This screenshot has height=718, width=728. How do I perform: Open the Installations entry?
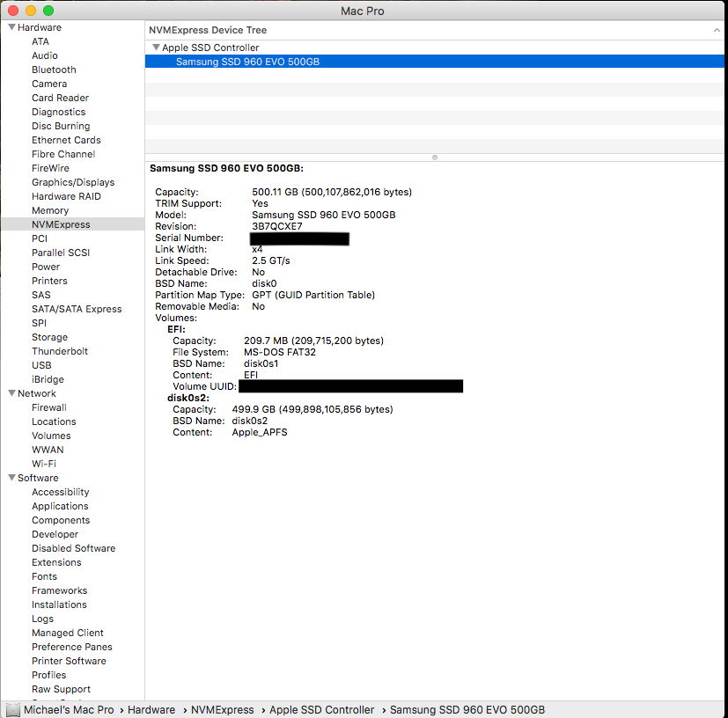pyautogui.click(x=60, y=604)
